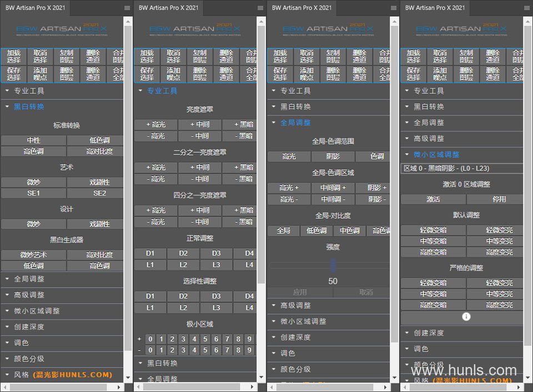Select the third panel's BW Artisan Pro X 2021 tab
Viewport: 533px width, 392px height.
pos(301,8)
